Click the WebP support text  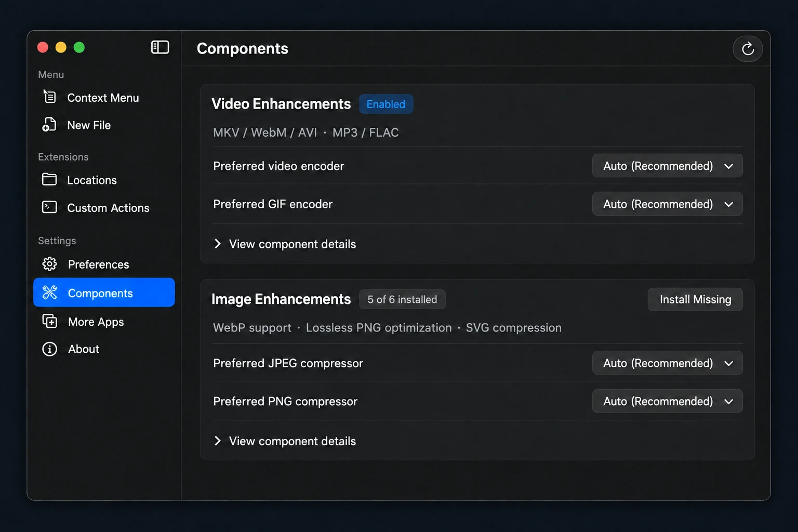tap(252, 328)
